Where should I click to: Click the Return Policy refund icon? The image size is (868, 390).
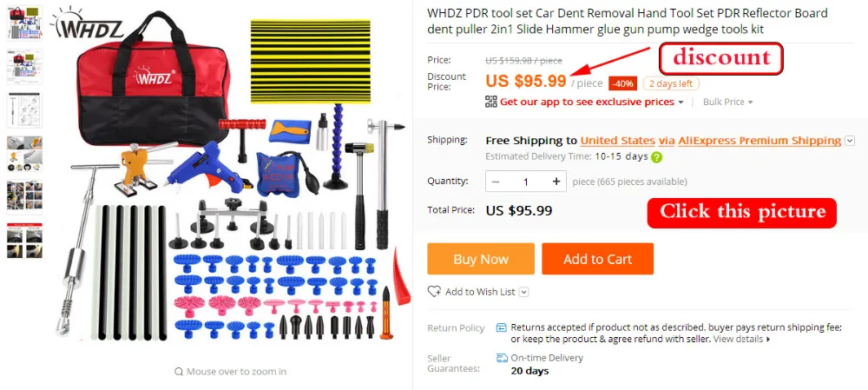click(x=501, y=327)
